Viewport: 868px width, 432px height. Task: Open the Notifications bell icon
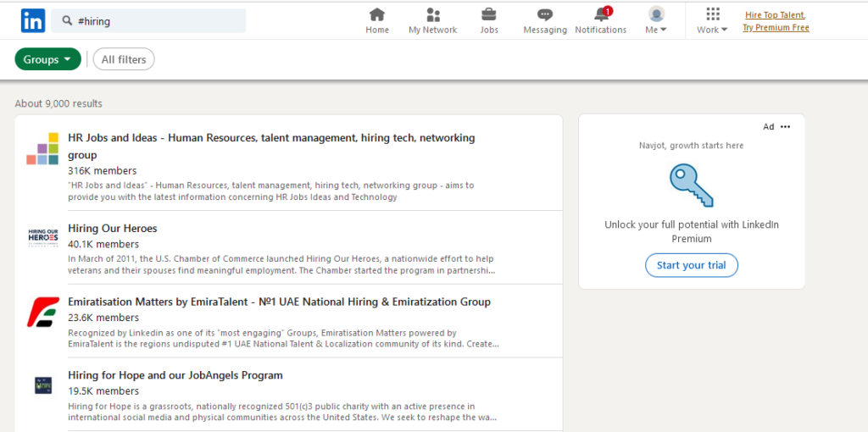pyautogui.click(x=601, y=14)
